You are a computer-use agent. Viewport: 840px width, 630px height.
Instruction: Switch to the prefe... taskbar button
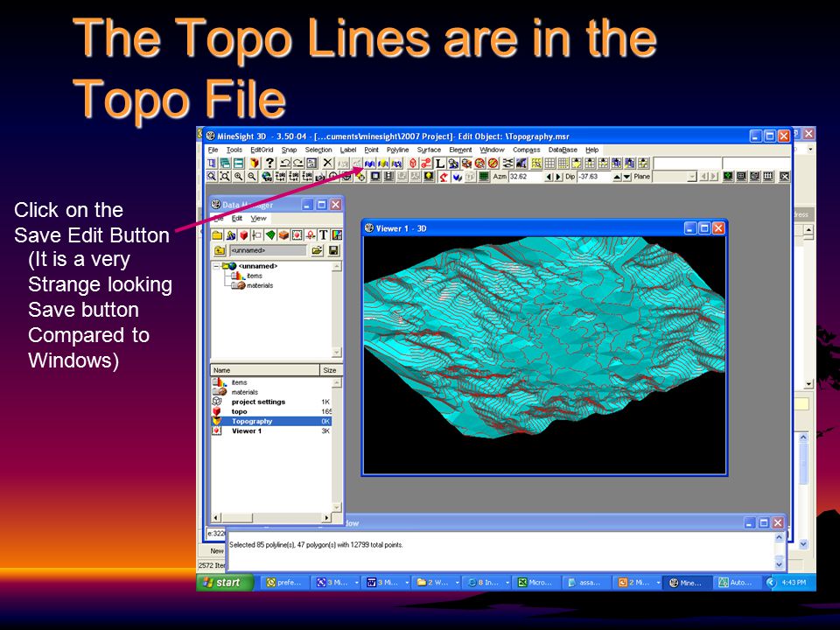[x=285, y=583]
